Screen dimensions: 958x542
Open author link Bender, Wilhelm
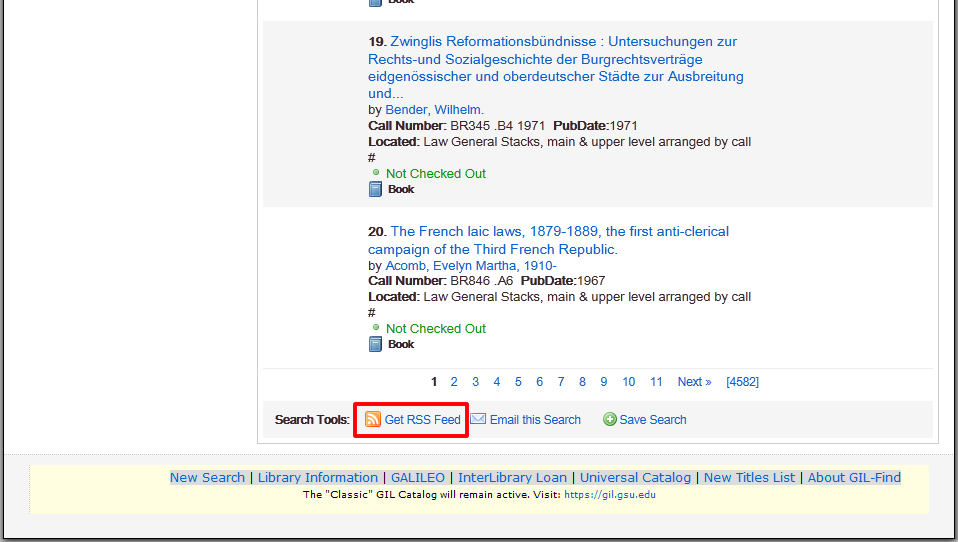[x=434, y=110]
